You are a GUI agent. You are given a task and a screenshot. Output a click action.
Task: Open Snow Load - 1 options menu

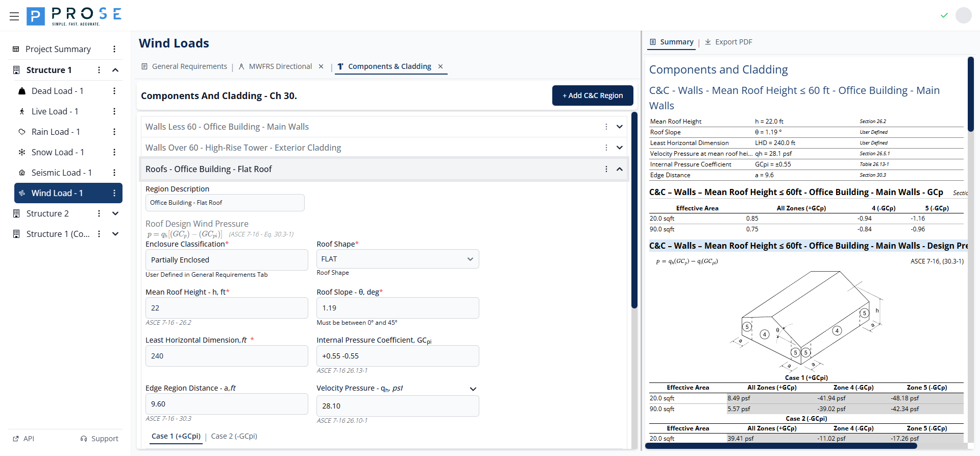tap(114, 152)
